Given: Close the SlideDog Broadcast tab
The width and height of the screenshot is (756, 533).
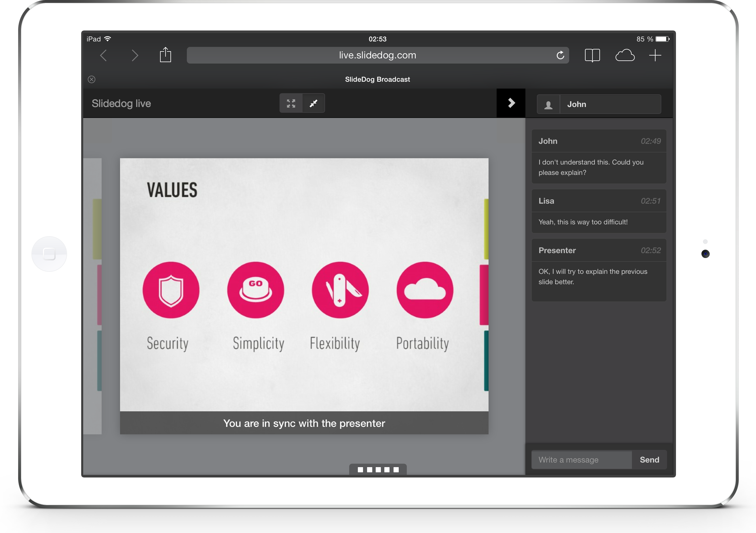Looking at the screenshot, I should pos(92,79).
